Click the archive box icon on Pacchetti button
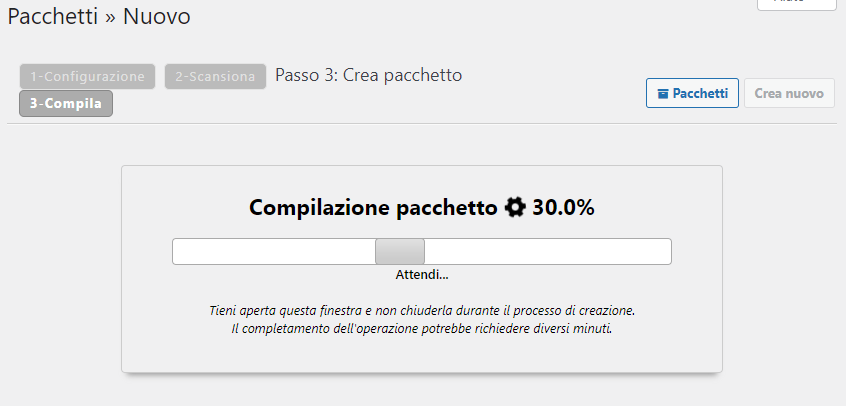846x406 pixels. [662, 94]
